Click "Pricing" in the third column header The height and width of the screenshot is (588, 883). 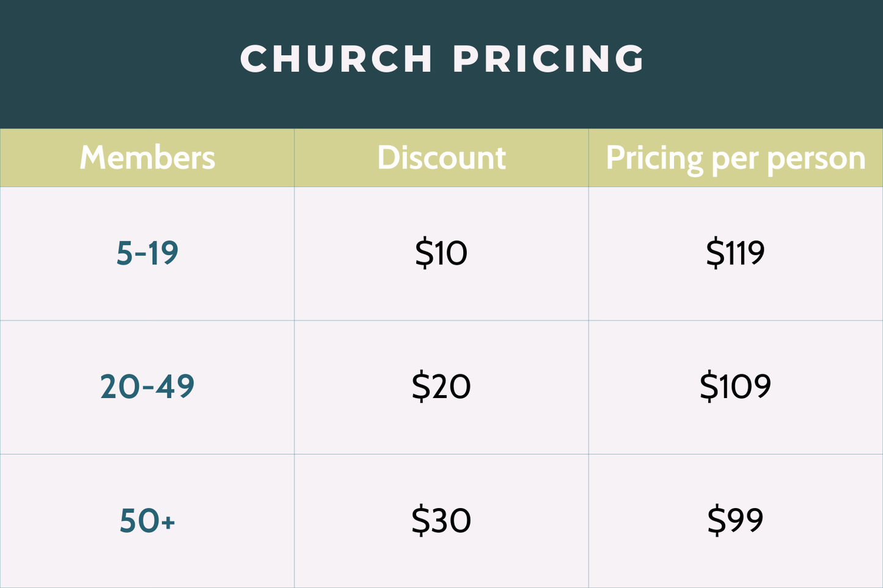pos(654,158)
